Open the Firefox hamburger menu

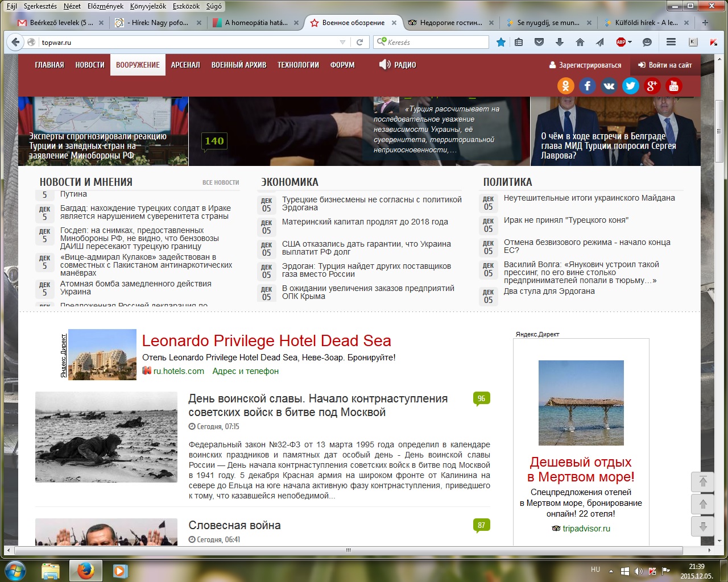[x=671, y=42]
